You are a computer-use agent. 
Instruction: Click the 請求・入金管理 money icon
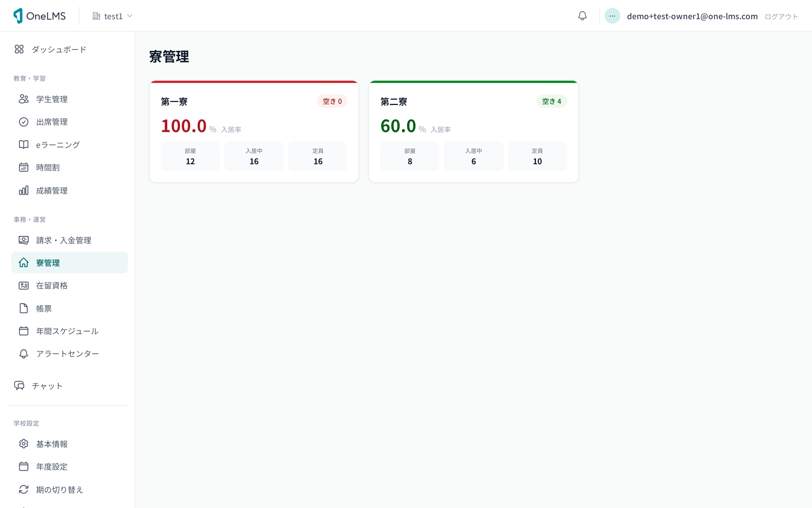23,240
